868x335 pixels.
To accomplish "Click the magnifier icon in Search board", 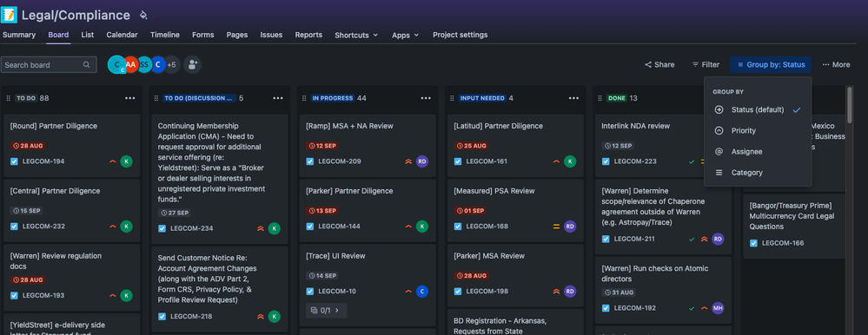I will point(86,65).
